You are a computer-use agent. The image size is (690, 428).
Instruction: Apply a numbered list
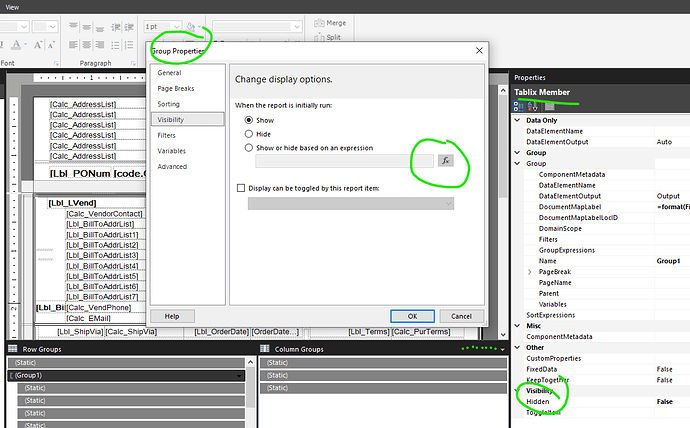[129, 45]
